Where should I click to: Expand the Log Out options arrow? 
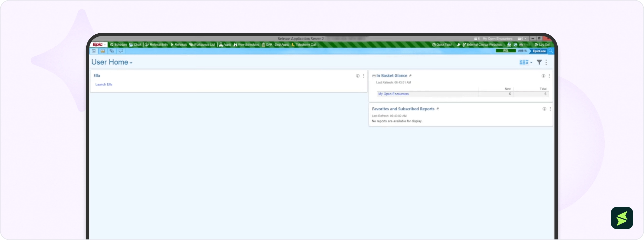[x=552, y=45]
